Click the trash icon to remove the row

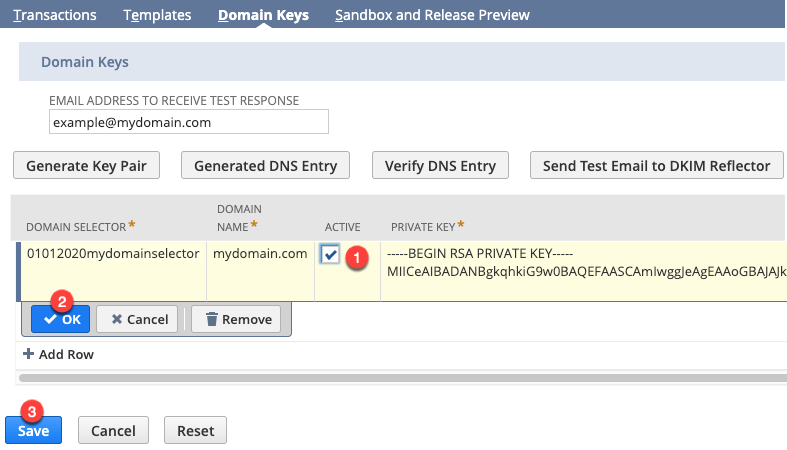tap(211, 319)
